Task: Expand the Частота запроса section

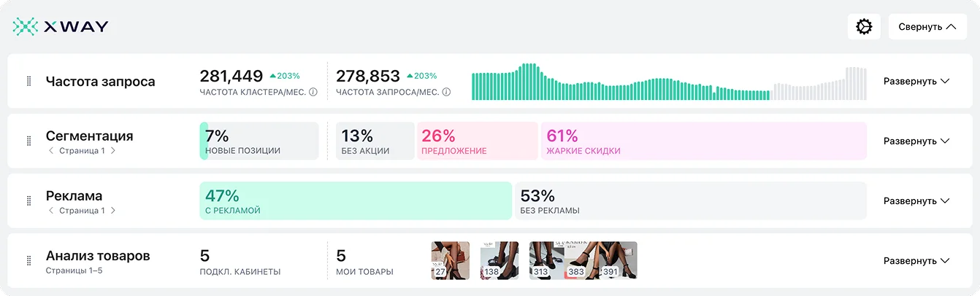Action: tap(916, 82)
